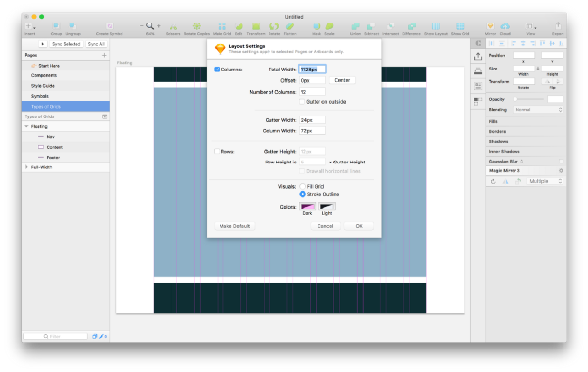Click the Sync Selected button
Screen dimensions: 588x372
pyautogui.click(x=66, y=44)
